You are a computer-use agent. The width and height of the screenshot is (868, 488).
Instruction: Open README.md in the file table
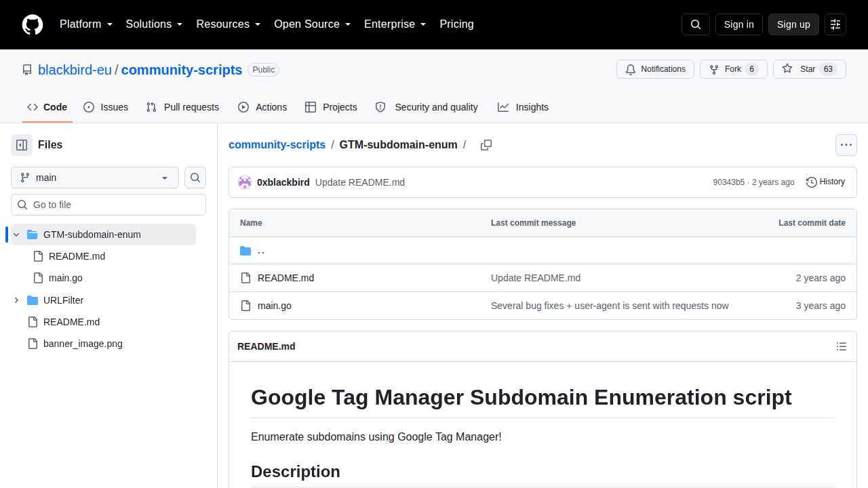(x=285, y=278)
